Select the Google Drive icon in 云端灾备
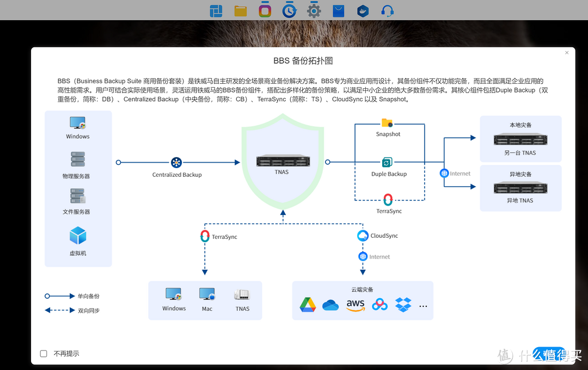The width and height of the screenshot is (588, 370). point(308,305)
